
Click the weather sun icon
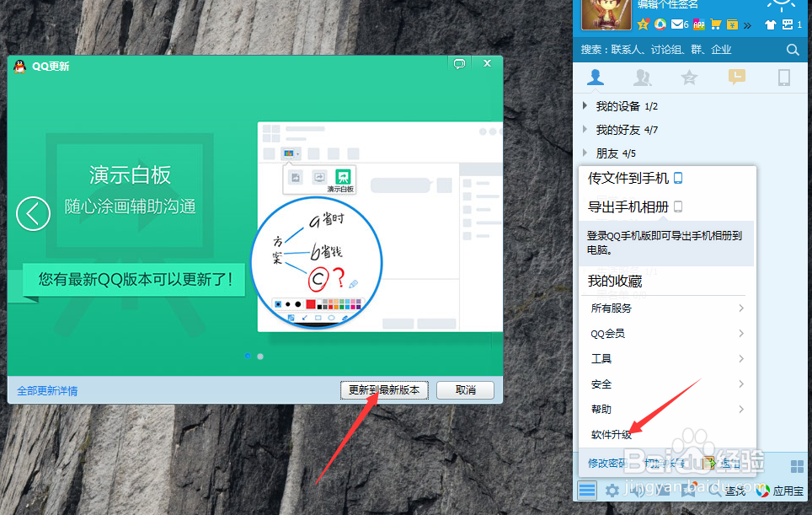point(781,5)
